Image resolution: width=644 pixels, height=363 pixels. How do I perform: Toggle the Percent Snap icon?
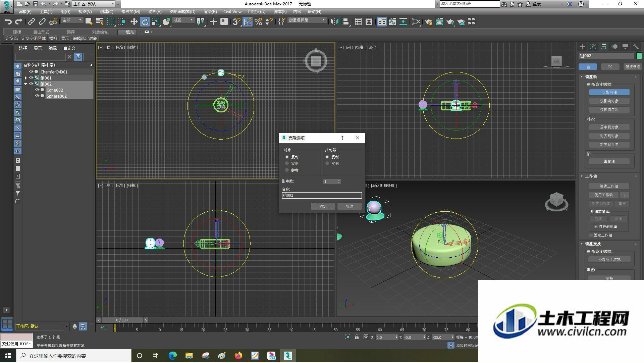click(258, 22)
